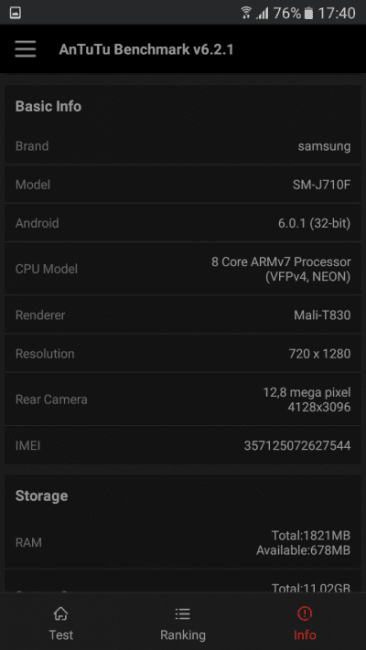Tap the signal strength bars icon
This screenshot has height=650, width=366.
(262, 13)
